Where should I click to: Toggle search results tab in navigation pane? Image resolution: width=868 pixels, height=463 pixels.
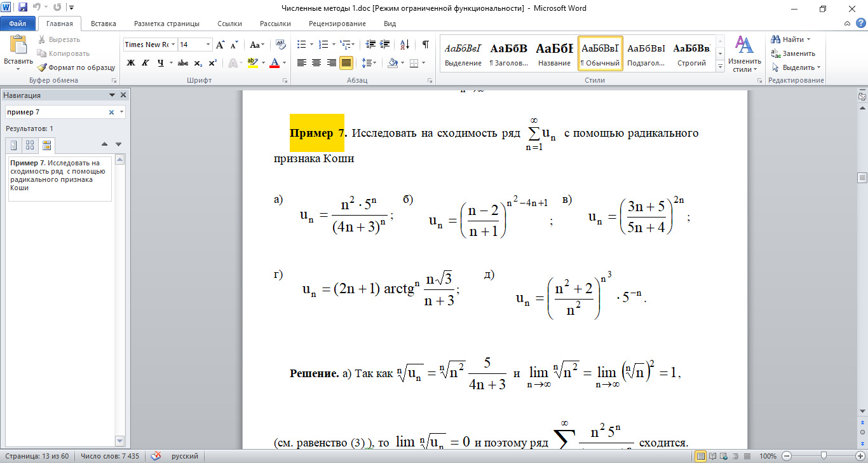(x=47, y=146)
